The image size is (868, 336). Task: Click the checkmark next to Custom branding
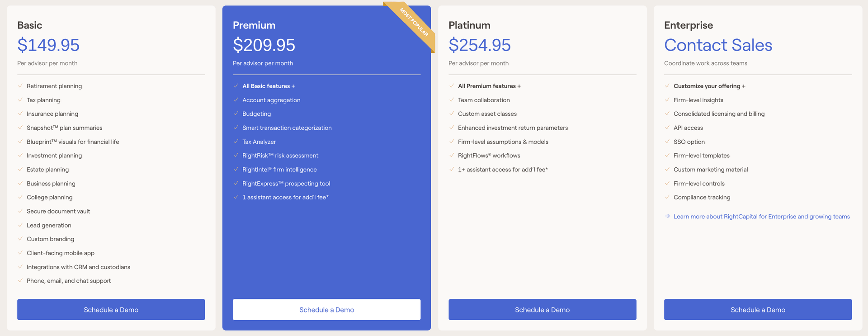[20, 239]
